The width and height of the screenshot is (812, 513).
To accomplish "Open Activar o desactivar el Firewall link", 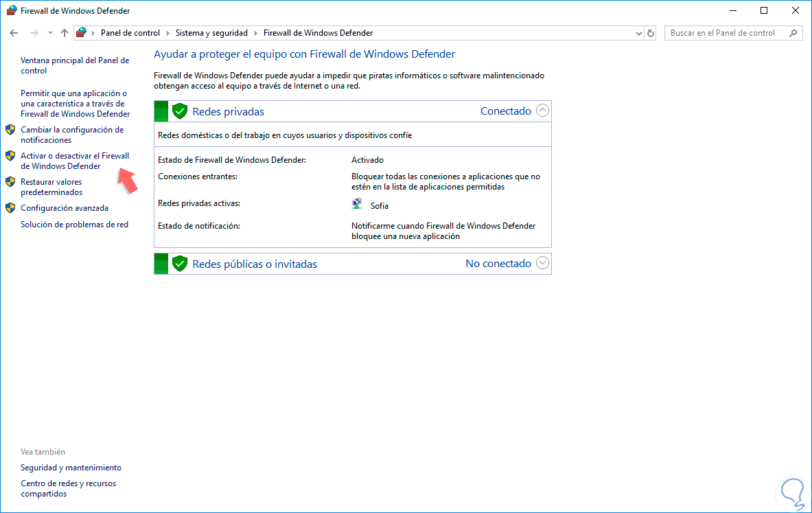I will (x=75, y=161).
